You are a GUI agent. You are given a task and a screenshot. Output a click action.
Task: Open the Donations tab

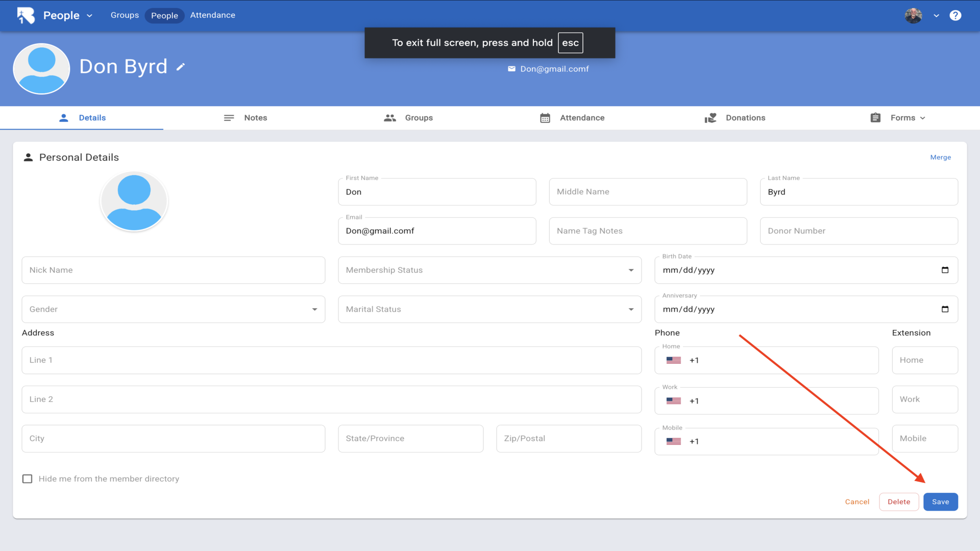point(735,118)
